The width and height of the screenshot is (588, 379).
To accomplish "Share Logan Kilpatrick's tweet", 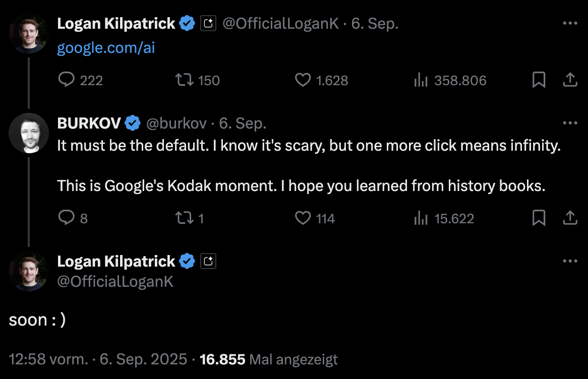I will point(570,79).
